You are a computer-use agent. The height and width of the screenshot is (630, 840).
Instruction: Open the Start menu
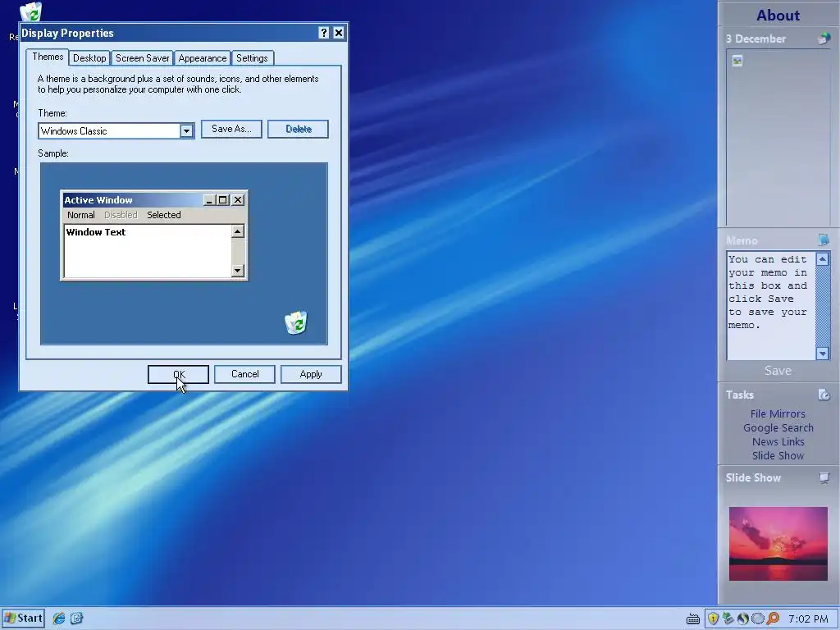pyautogui.click(x=22, y=619)
